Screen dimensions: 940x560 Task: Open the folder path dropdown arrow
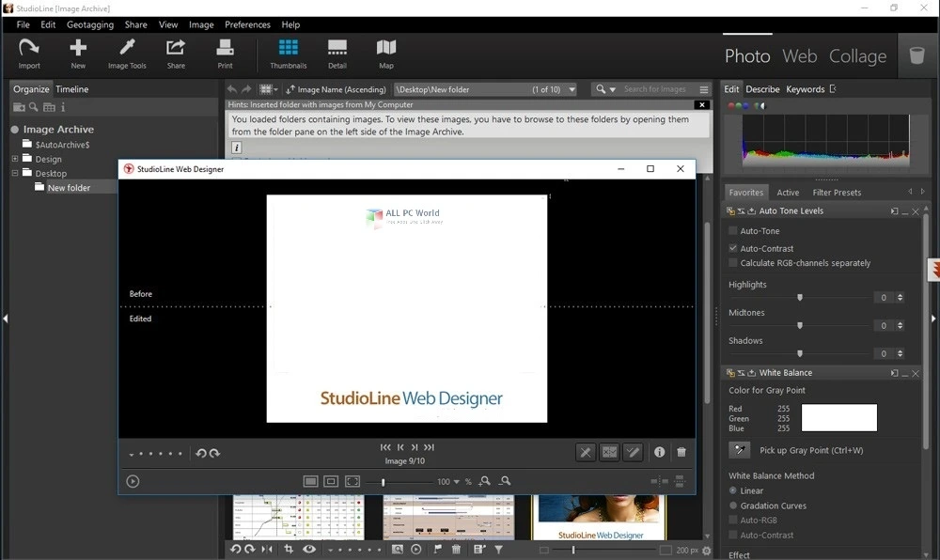coord(572,89)
